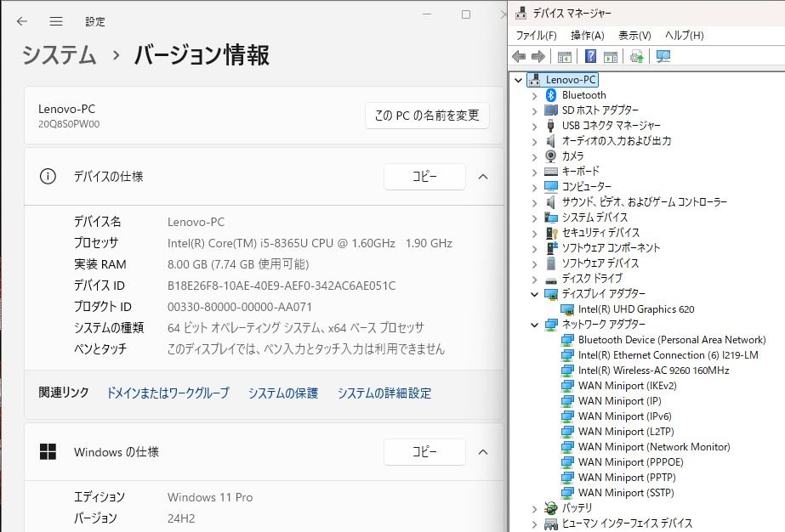
Task: Click the Windows logo beside Windows の仕様
Action: point(48,451)
